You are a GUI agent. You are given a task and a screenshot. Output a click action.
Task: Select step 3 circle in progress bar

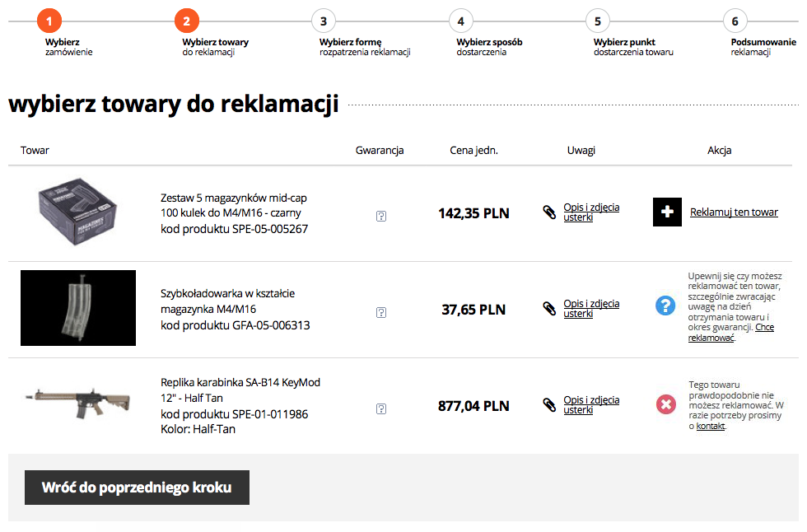click(x=324, y=21)
